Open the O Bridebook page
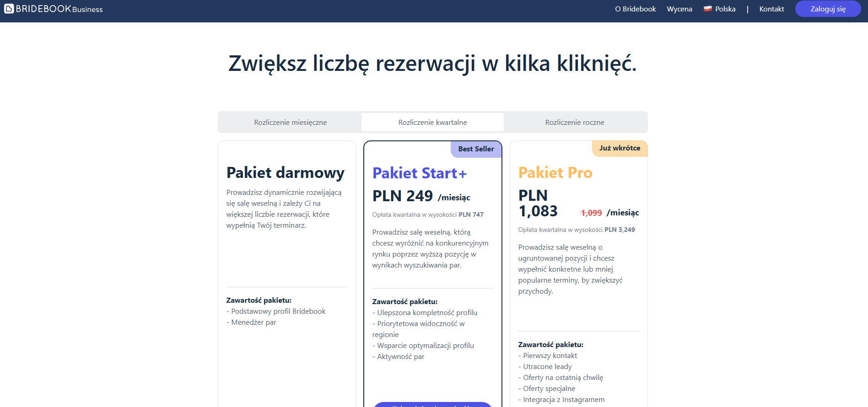Screen dimensions: 868x407 coord(635,9)
